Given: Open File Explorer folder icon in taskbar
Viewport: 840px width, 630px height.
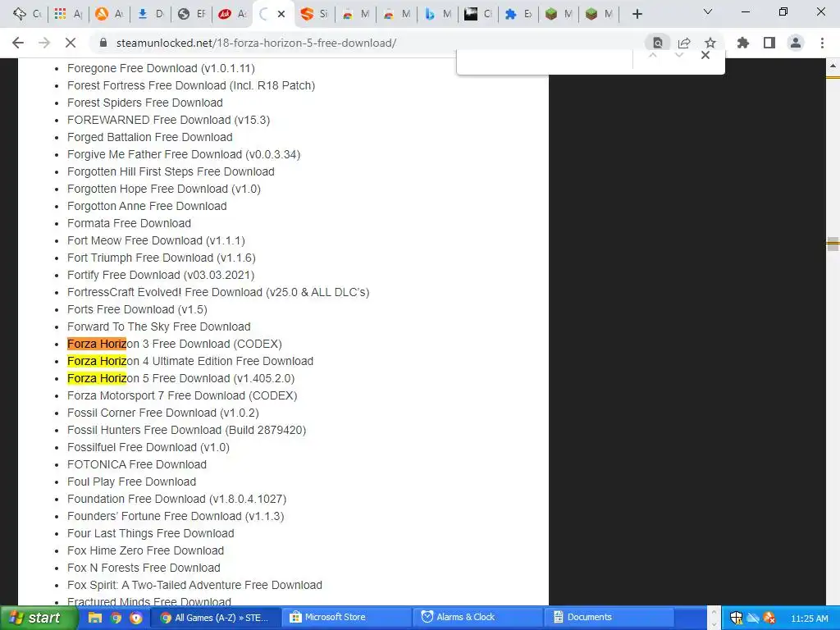Looking at the screenshot, I should 95,618.
